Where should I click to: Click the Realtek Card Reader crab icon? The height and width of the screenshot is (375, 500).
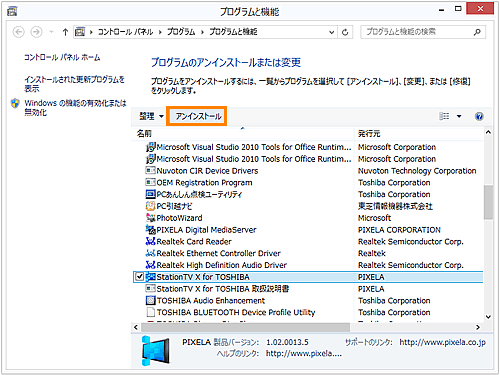click(x=151, y=241)
